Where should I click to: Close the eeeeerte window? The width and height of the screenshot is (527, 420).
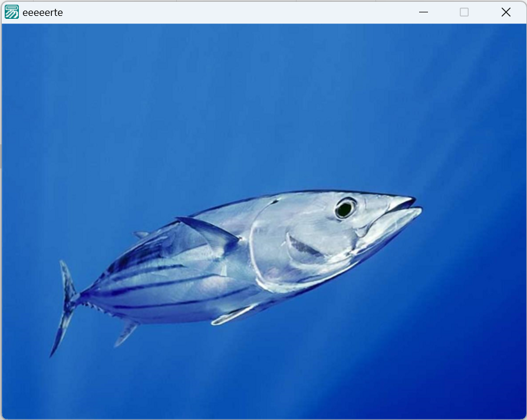[505, 12]
